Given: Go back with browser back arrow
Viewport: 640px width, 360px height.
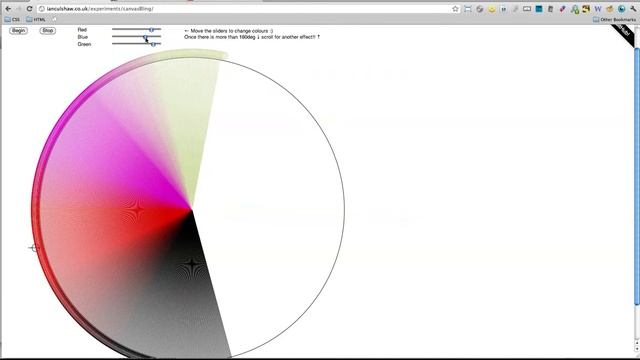Looking at the screenshot, I should pyautogui.click(x=8, y=9).
